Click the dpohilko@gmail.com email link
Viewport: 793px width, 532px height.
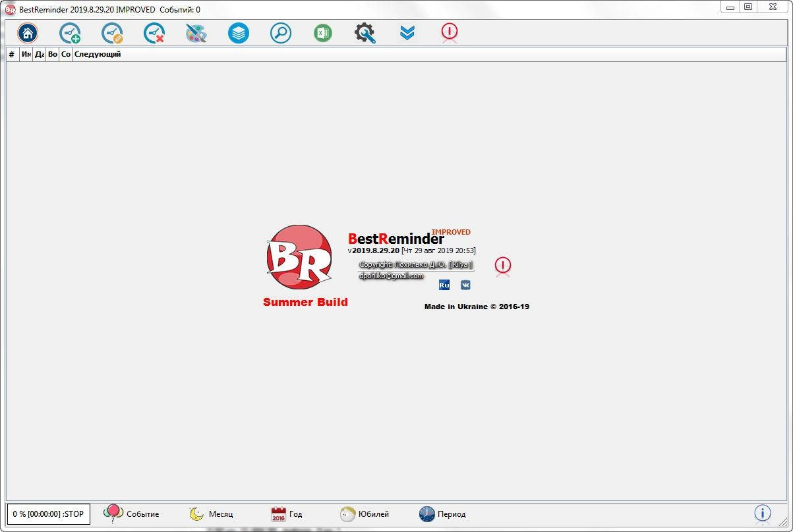click(392, 276)
